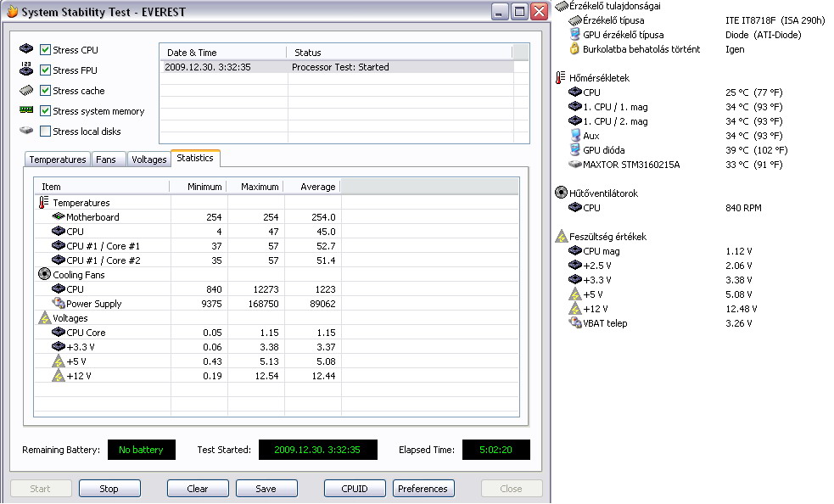Select the Statistics tab
The image size is (834, 504).
click(x=195, y=158)
